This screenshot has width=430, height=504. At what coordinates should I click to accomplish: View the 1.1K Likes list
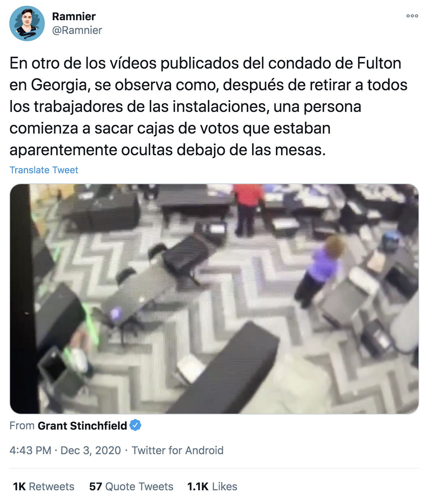[x=212, y=487]
